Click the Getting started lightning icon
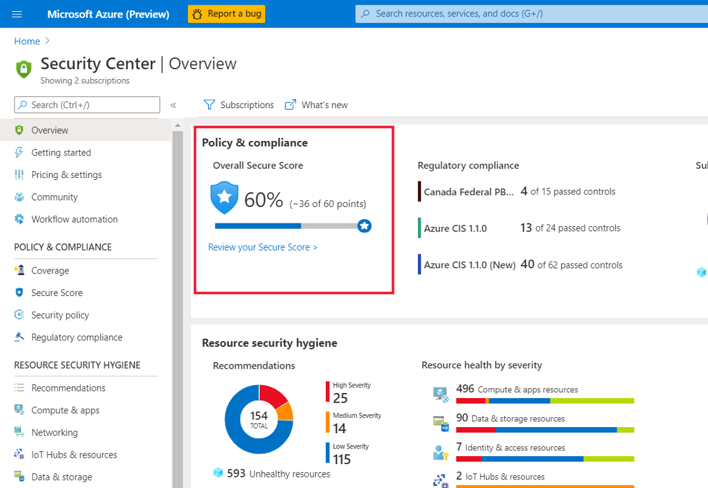This screenshot has height=488, width=708. coord(19,153)
